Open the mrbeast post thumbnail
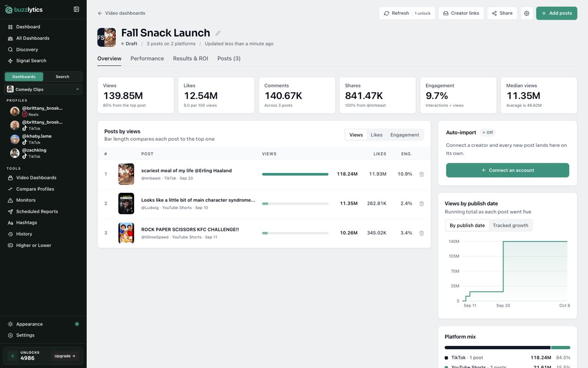This screenshot has width=588, height=368. (x=126, y=174)
